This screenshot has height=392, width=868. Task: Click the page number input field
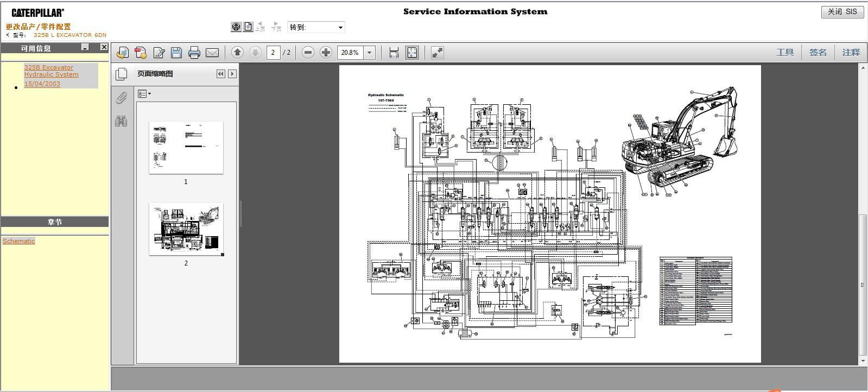point(274,53)
